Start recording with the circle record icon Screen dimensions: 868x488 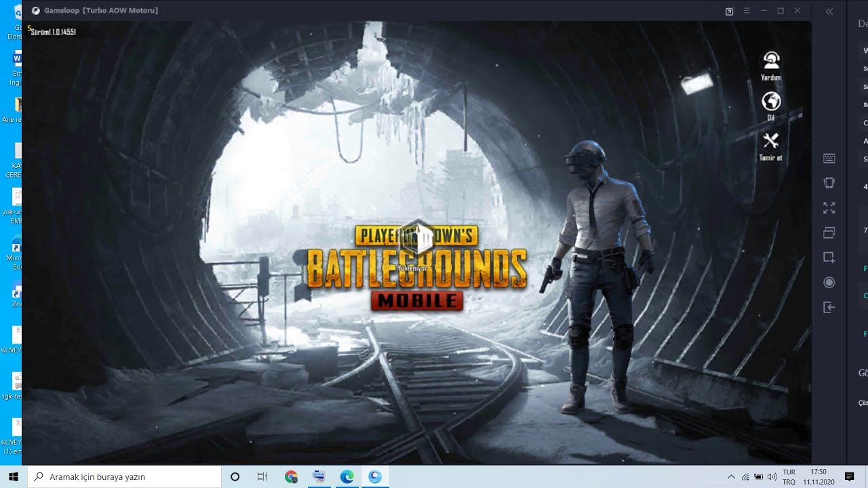pyautogui.click(x=829, y=283)
